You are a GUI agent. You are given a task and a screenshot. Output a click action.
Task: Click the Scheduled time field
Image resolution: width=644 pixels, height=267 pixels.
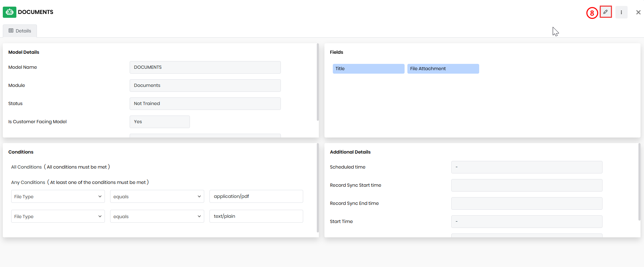pos(527,167)
